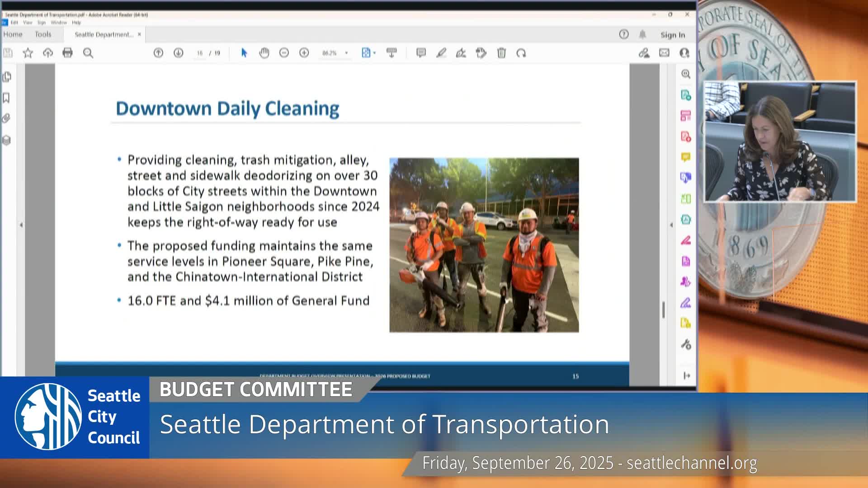Toggle the Select tool arrow active
The height and width of the screenshot is (488, 868).
click(x=244, y=53)
